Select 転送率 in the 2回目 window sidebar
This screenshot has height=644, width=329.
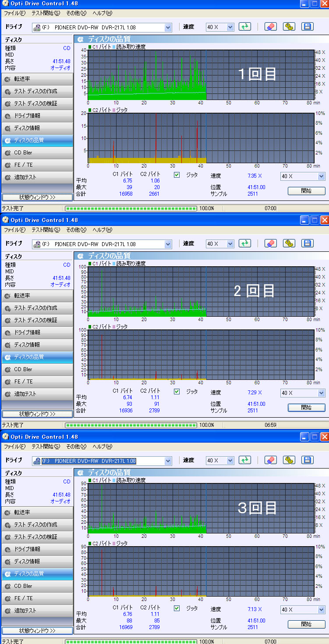pyautogui.click(x=37, y=296)
